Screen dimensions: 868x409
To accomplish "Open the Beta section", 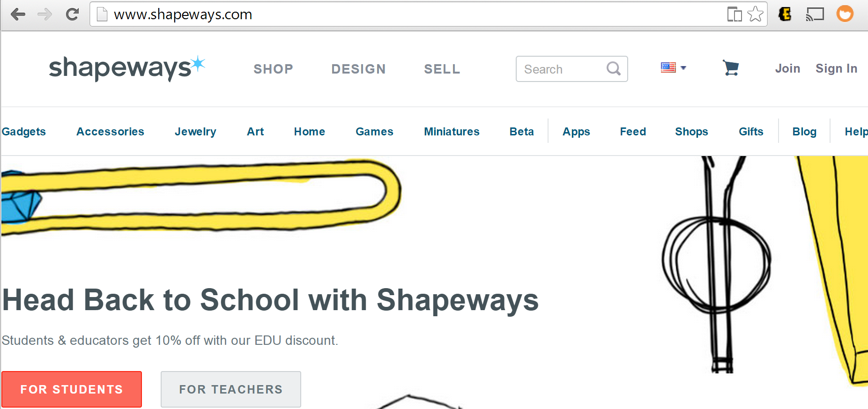I will coord(522,132).
